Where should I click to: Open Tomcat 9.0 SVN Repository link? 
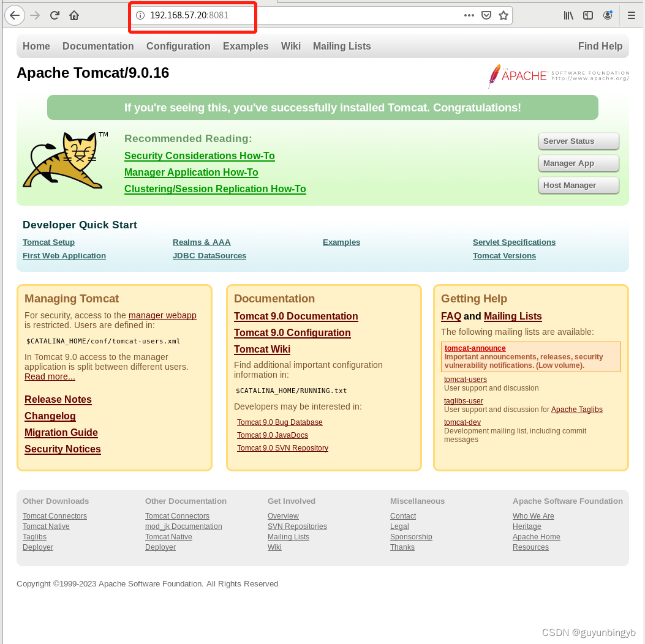(x=282, y=448)
